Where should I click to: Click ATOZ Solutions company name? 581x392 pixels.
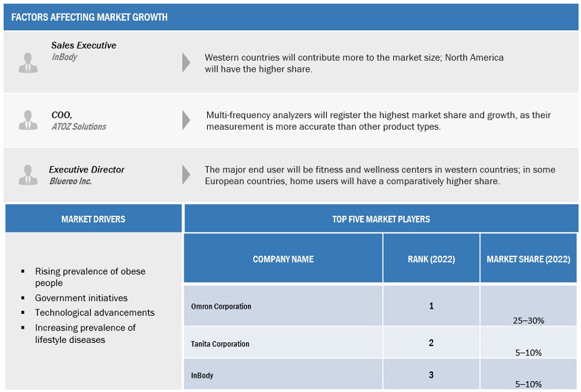79,127
